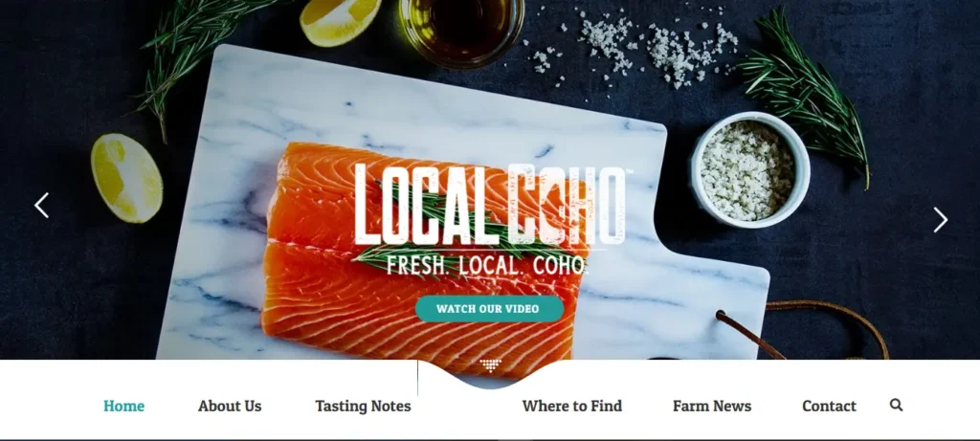The width and height of the screenshot is (980, 441).
Task: Click the white bowl of sea salt
Action: pos(750,168)
